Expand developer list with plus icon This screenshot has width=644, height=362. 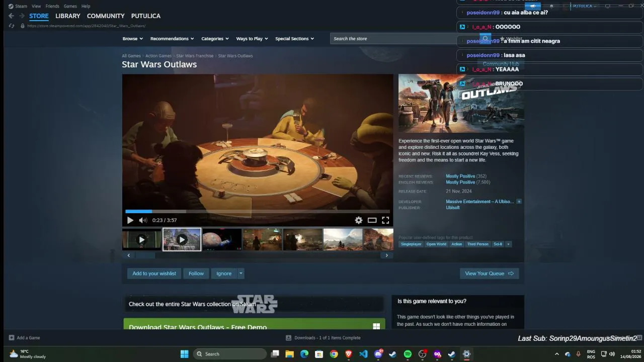pos(519,202)
